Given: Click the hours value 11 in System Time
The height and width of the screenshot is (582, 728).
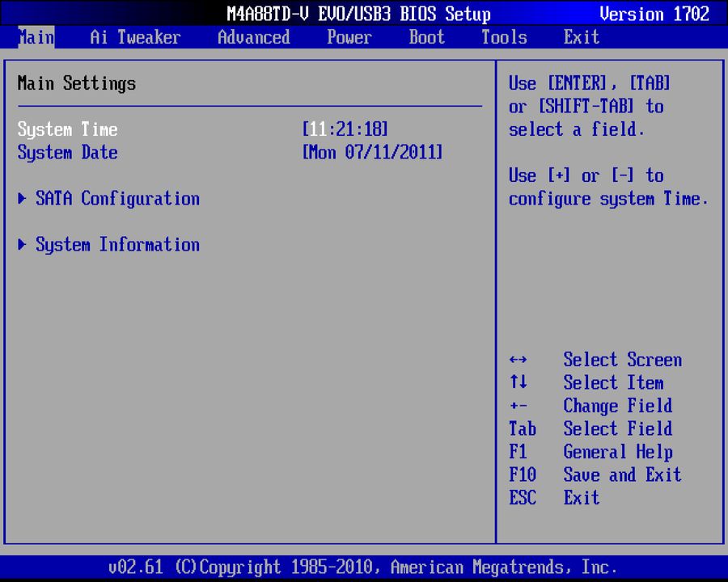Looking at the screenshot, I should click(315, 129).
